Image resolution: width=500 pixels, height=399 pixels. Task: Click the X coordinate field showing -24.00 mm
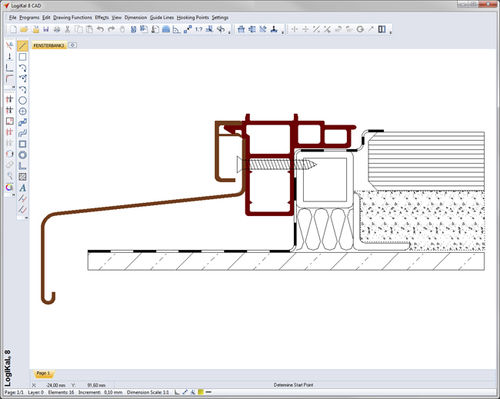56,385
